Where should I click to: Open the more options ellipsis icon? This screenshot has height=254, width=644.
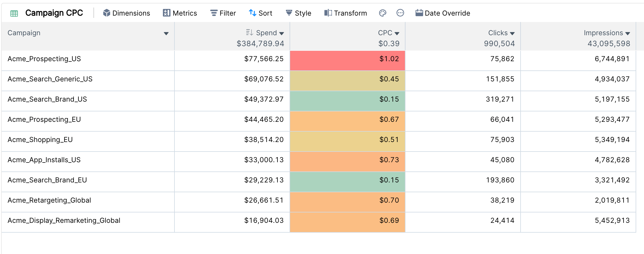pyautogui.click(x=400, y=13)
